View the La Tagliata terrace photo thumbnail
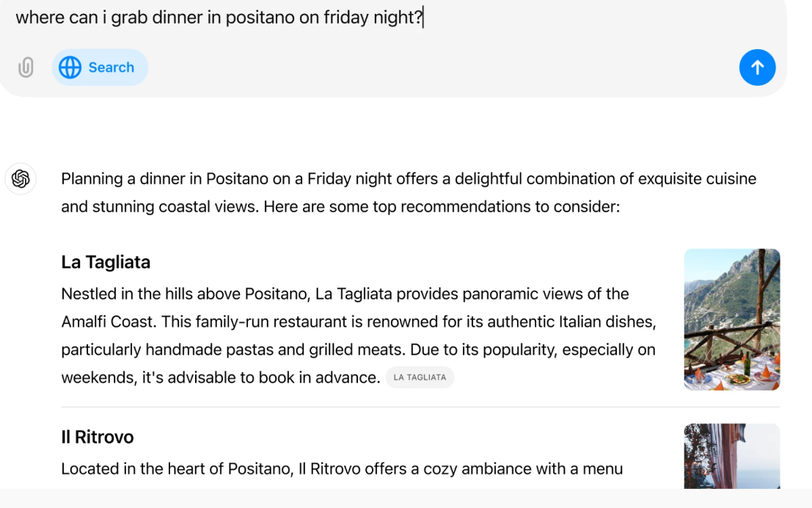The image size is (812, 508). (x=731, y=319)
